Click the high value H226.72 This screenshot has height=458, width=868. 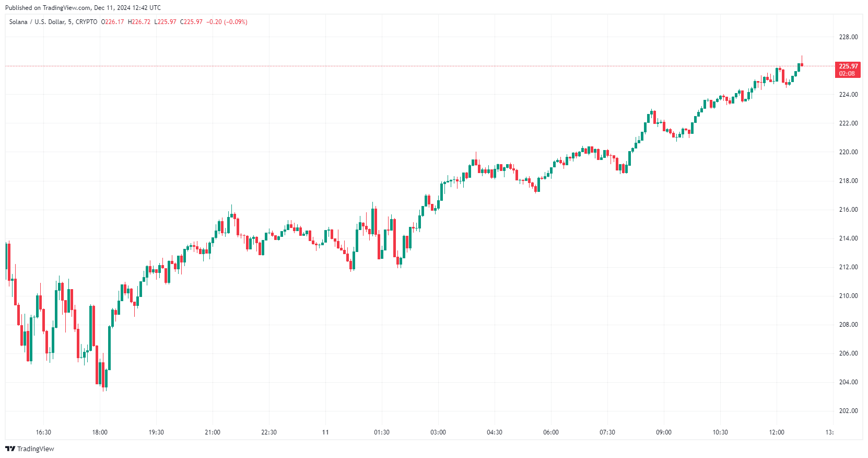click(x=139, y=22)
